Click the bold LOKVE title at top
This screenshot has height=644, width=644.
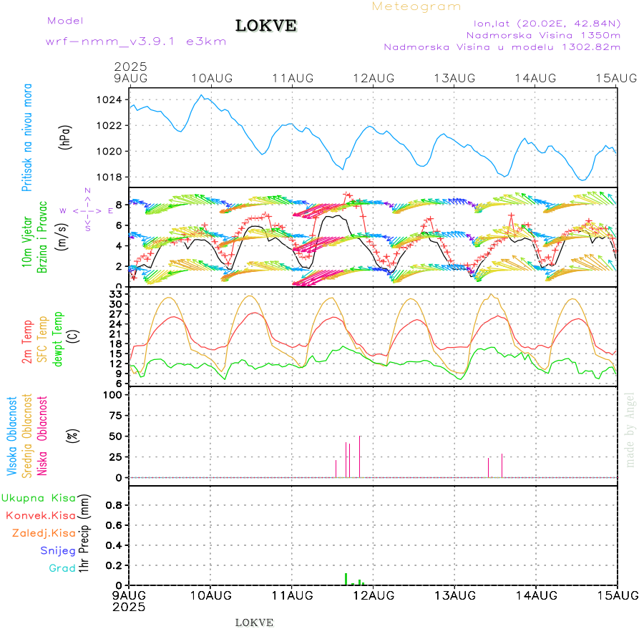(x=266, y=26)
